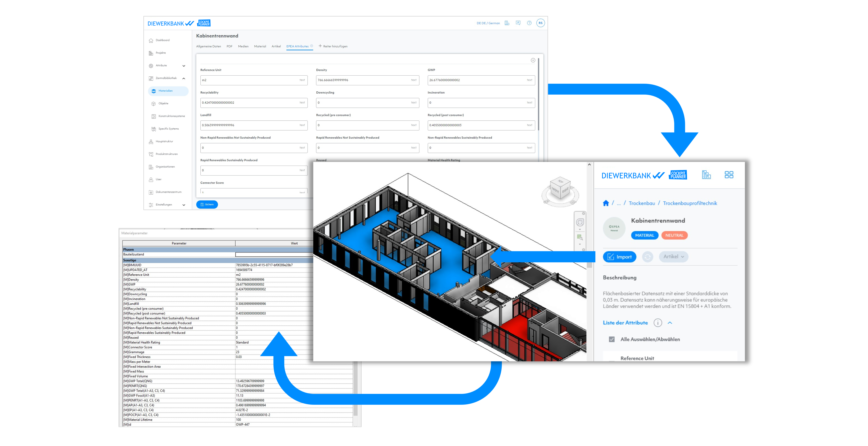Image resolution: width=868 pixels, height=446 pixels.
Task: Click the Recyclability input field
Action: pyautogui.click(x=254, y=103)
